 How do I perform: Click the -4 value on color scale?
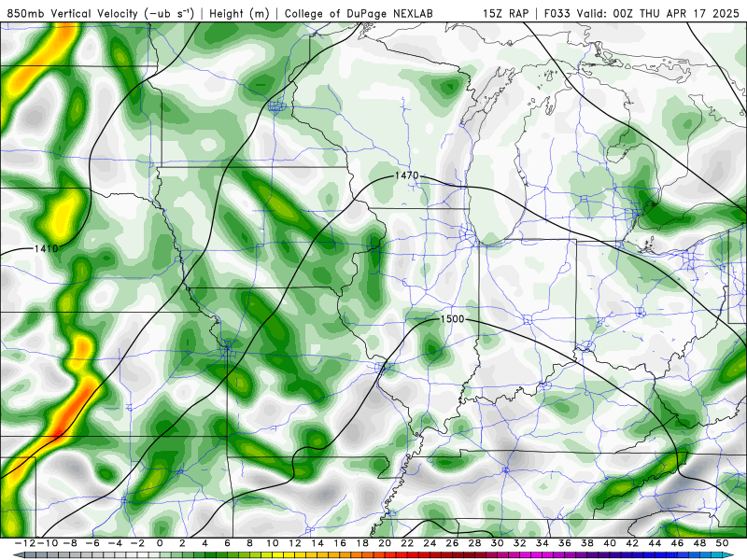click(x=115, y=543)
